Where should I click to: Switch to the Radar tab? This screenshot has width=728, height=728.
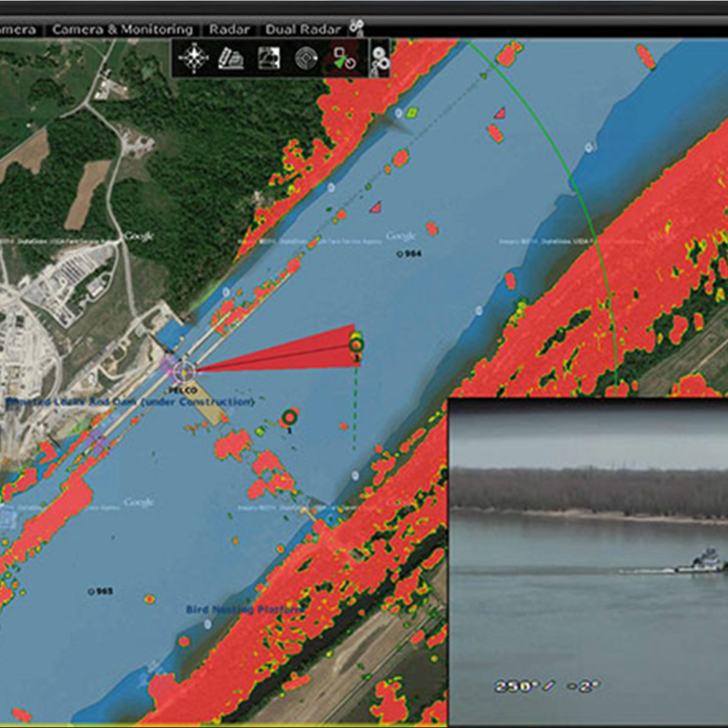229,30
